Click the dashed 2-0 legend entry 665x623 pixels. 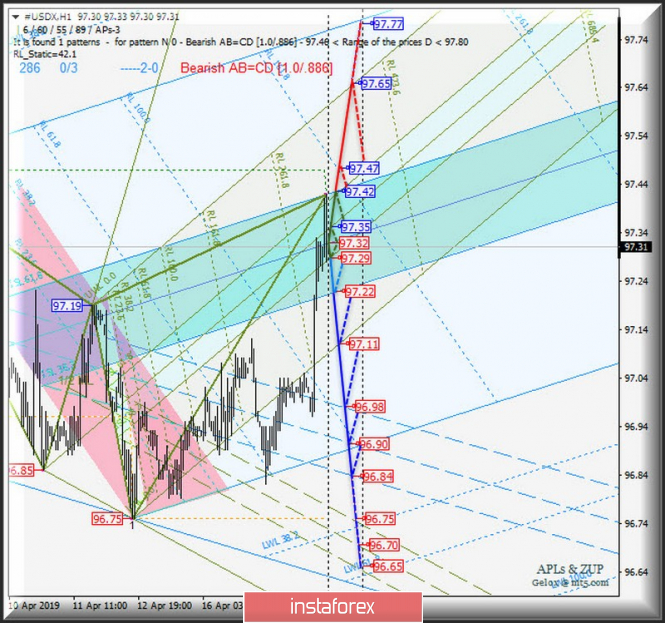point(140,68)
